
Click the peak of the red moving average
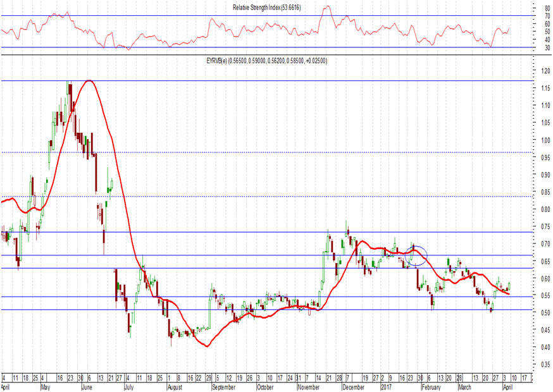pyautogui.click(x=89, y=80)
